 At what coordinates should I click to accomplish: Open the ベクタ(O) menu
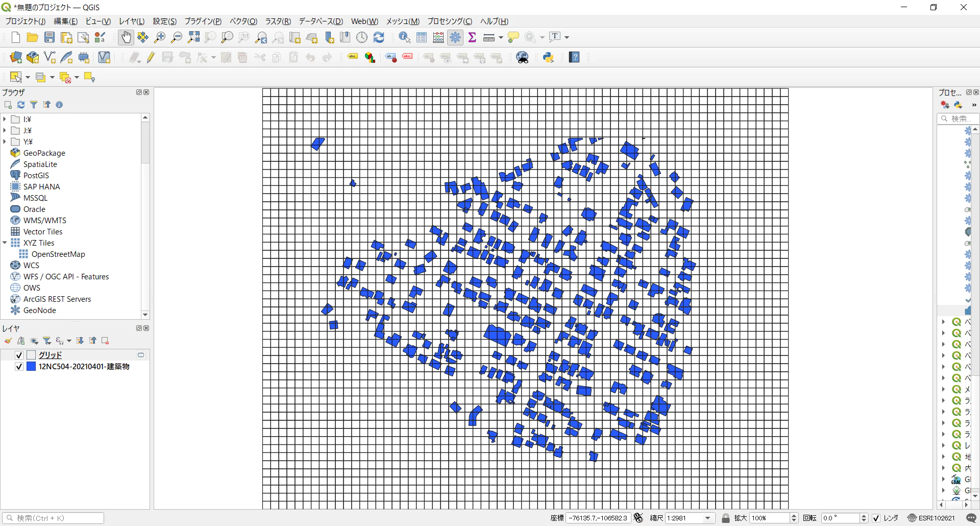(x=243, y=21)
